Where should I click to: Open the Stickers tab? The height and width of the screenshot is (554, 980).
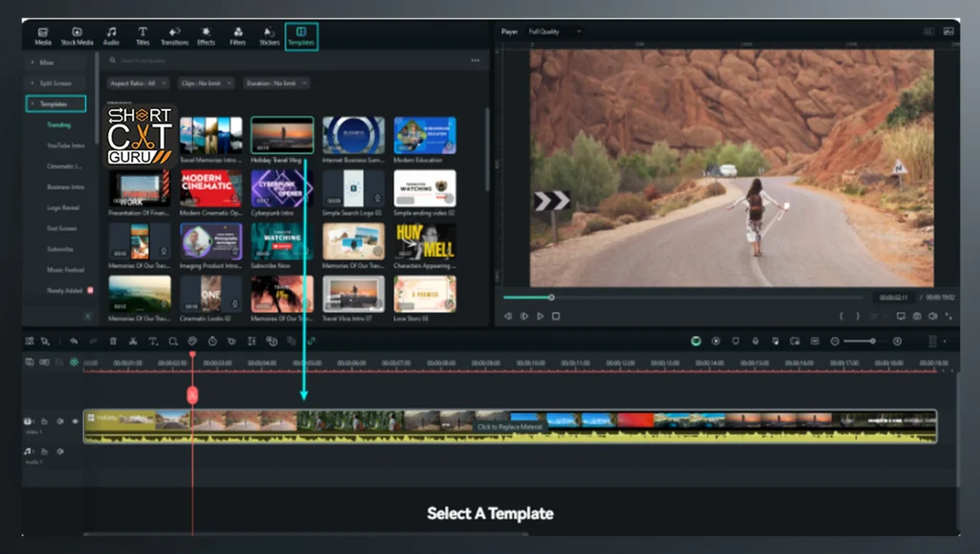[x=269, y=36]
